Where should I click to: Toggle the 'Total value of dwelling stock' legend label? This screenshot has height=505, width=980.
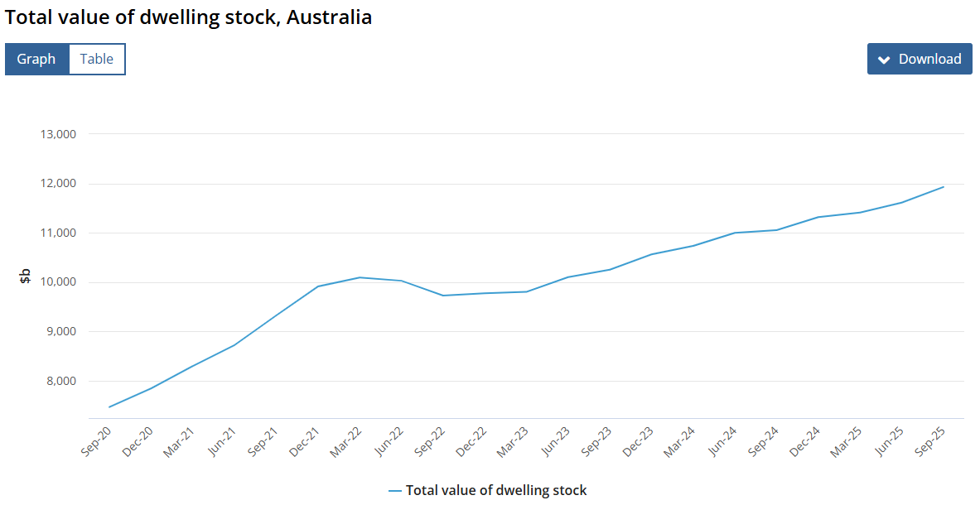pyautogui.click(x=495, y=490)
